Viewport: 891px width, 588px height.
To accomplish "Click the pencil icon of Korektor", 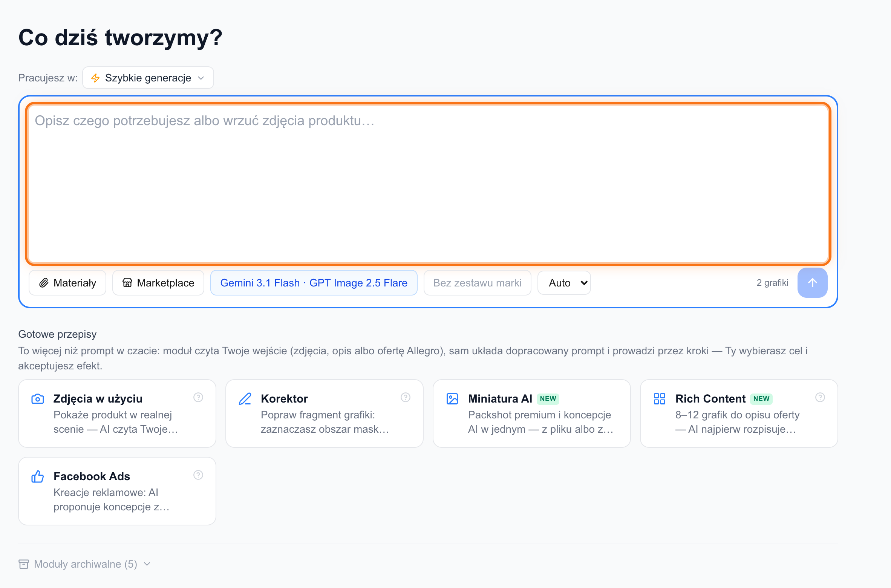I will tap(245, 399).
